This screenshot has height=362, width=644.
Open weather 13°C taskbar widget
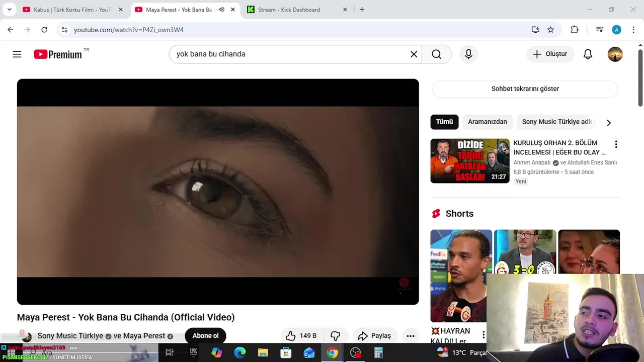click(461, 353)
